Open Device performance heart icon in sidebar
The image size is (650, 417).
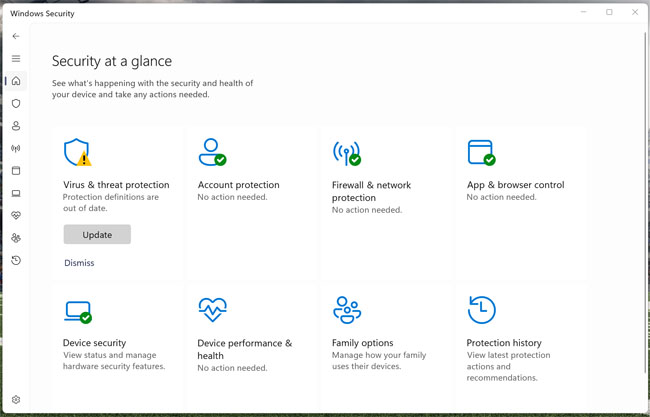(x=16, y=216)
